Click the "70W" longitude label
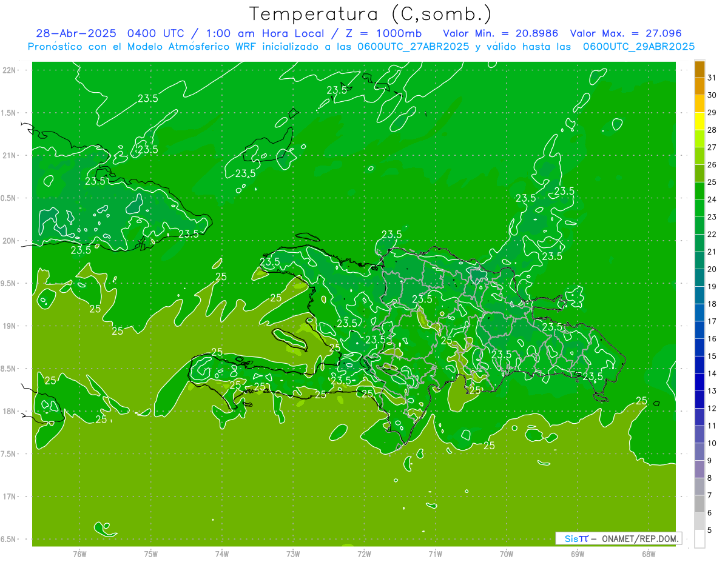 tap(507, 554)
